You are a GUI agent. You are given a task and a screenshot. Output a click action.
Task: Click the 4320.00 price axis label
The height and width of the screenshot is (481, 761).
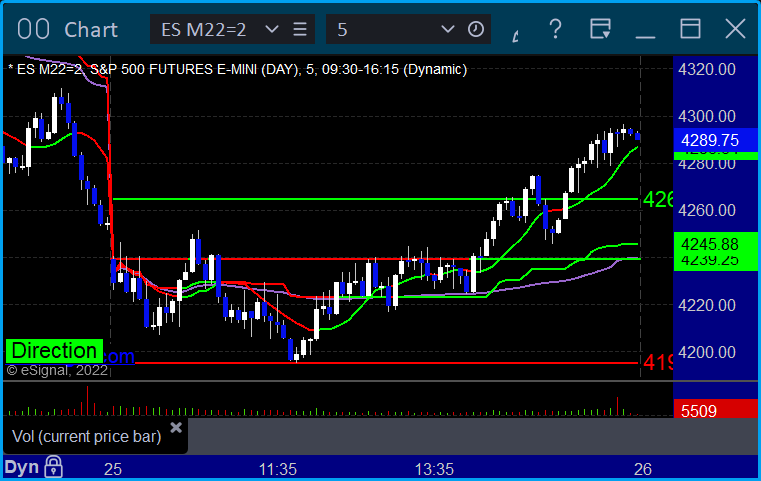pyautogui.click(x=707, y=69)
